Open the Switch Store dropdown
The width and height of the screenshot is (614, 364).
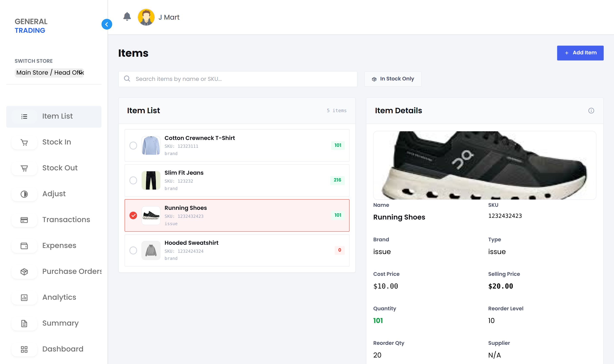(x=49, y=73)
